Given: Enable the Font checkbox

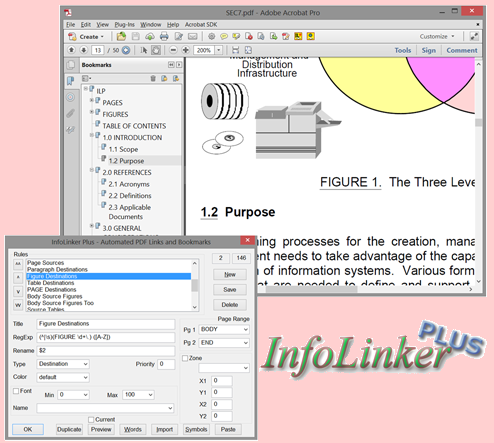Looking at the screenshot, I should [x=16, y=391].
